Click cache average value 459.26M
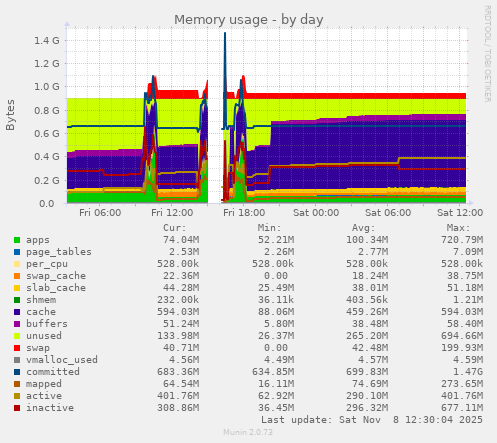Screen dimensions: 497x443 point(367,312)
